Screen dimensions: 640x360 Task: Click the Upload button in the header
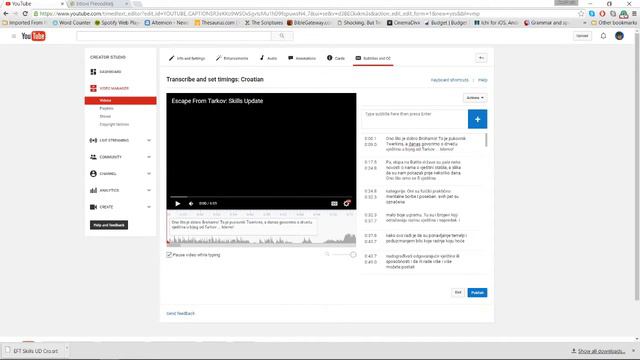coord(582,36)
